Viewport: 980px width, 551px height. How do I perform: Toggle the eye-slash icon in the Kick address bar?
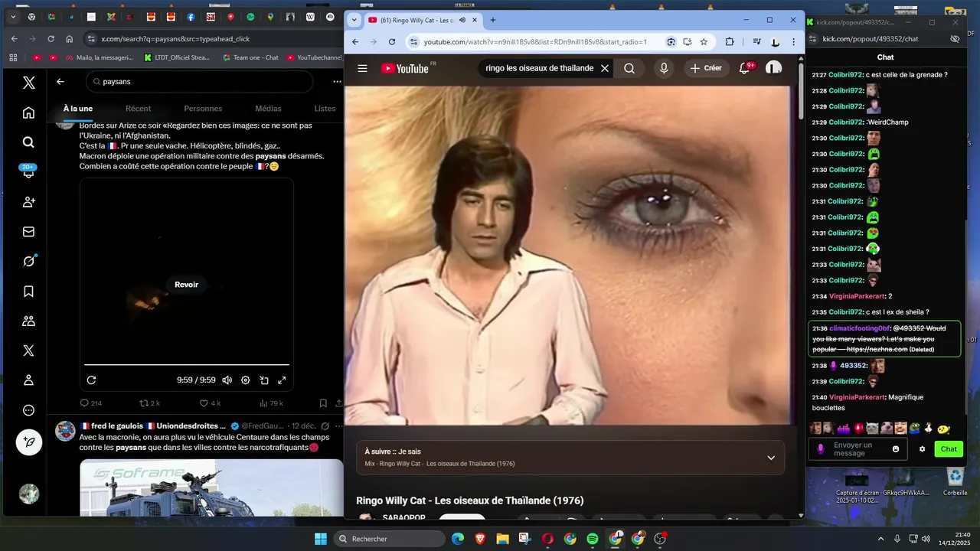point(955,38)
